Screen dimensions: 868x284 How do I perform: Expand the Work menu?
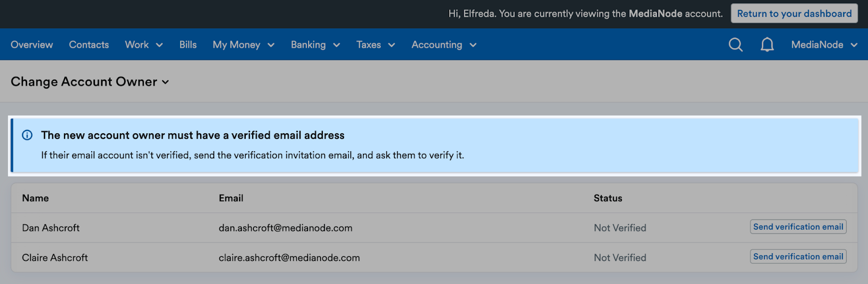click(x=144, y=44)
